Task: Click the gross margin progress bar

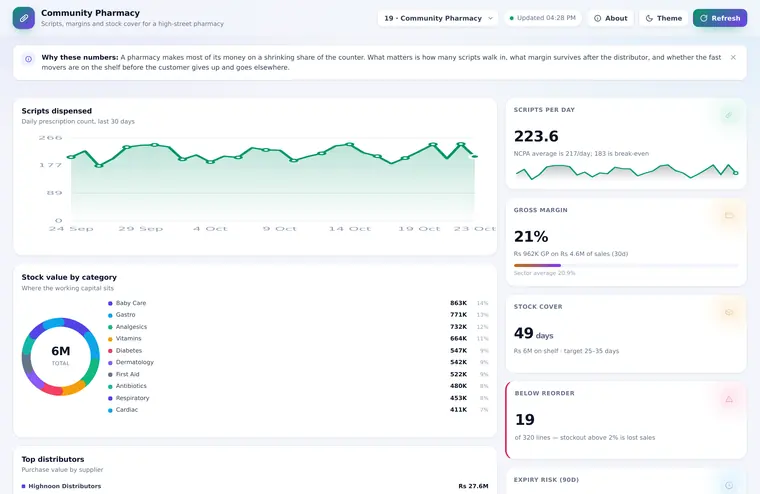Action: pos(626,265)
